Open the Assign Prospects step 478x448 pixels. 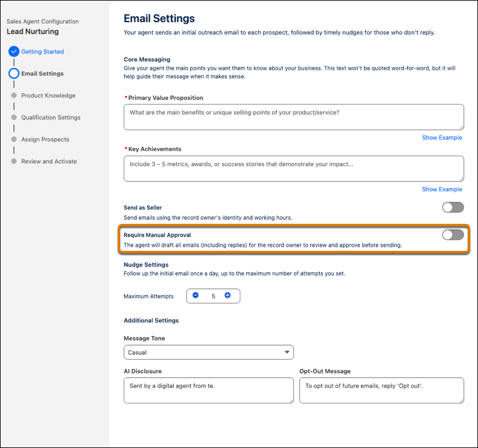click(x=45, y=139)
